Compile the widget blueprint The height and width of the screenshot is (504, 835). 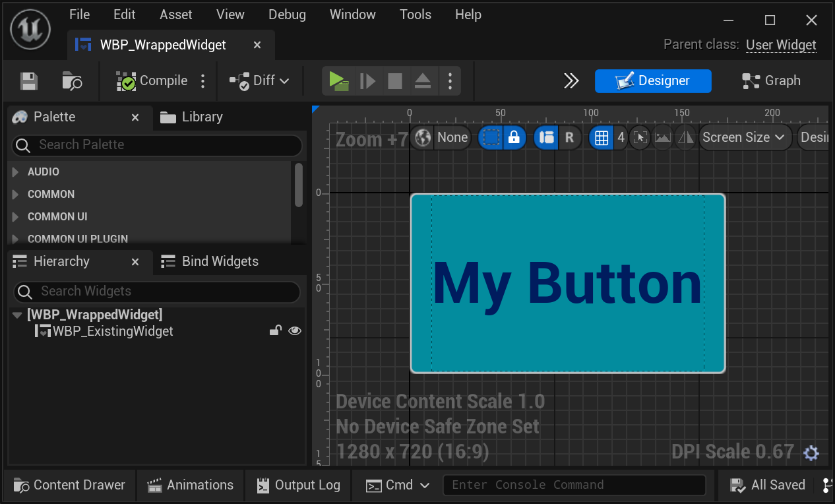pos(152,81)
